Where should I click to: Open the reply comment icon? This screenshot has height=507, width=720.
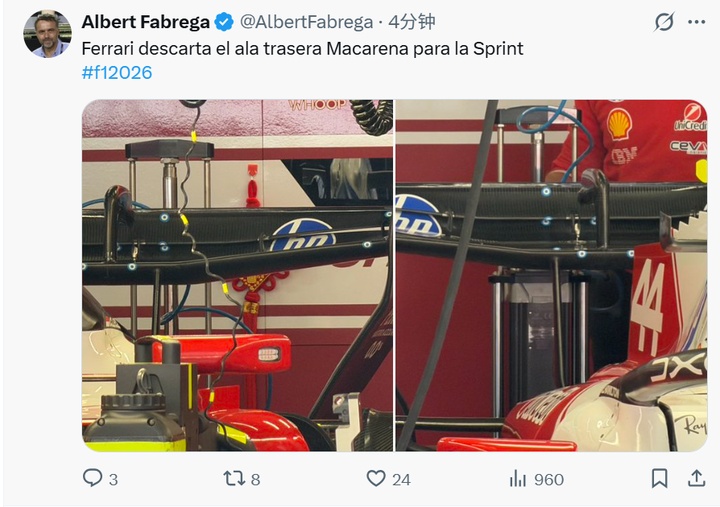click(92, 478)
